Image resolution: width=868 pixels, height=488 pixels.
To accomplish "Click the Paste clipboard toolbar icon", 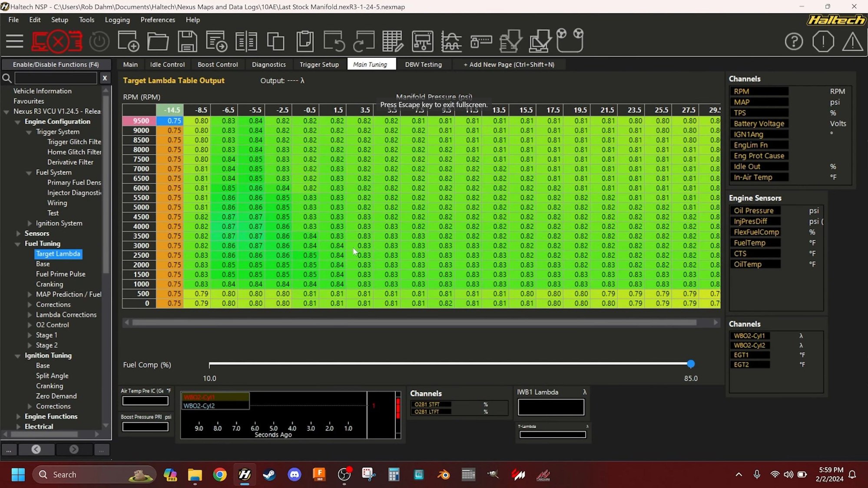I will (305, 41).
